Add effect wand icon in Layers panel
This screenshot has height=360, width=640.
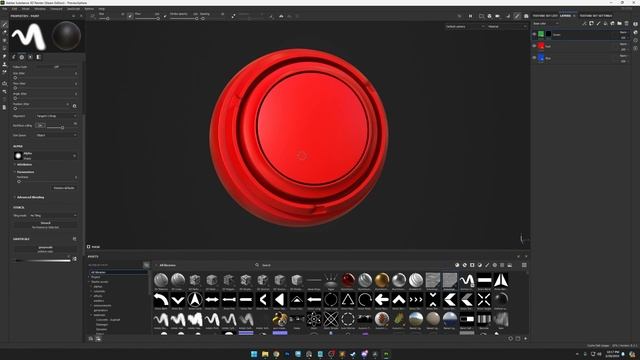coord(584,24)
